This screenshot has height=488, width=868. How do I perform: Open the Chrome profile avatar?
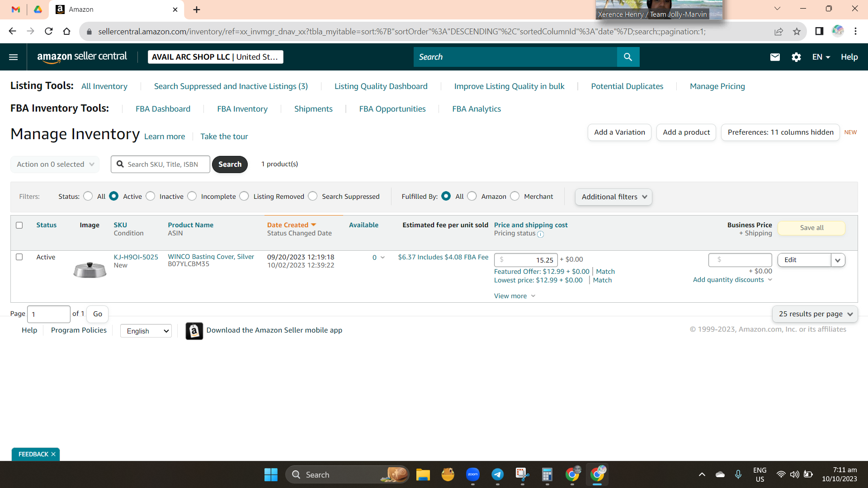click(838, 31)
